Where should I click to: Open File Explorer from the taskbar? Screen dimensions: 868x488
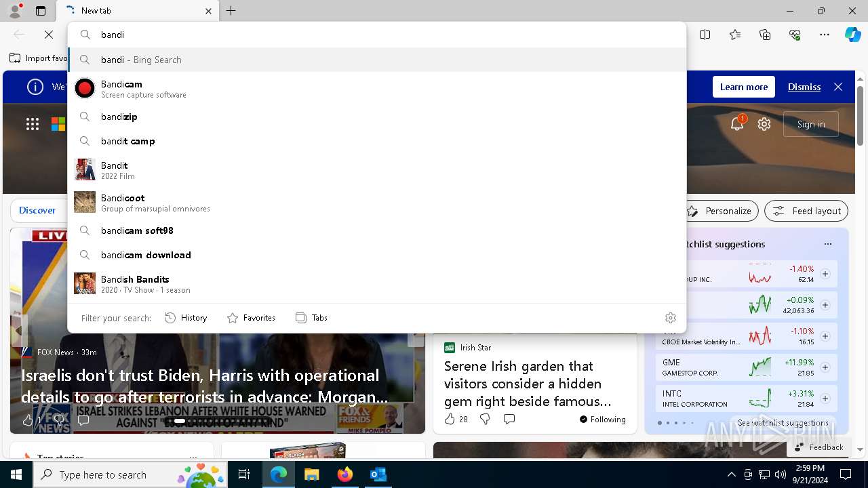(311, 474)
